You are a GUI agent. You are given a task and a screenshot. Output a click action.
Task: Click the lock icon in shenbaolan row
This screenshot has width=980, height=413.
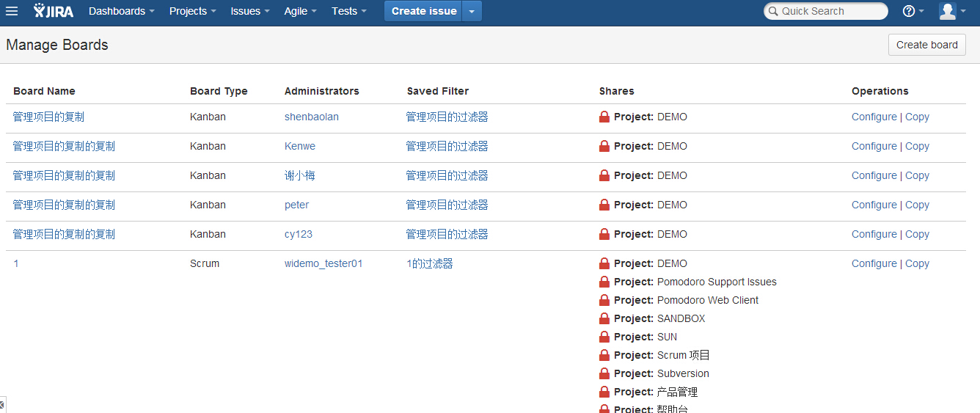click(604, 117)
